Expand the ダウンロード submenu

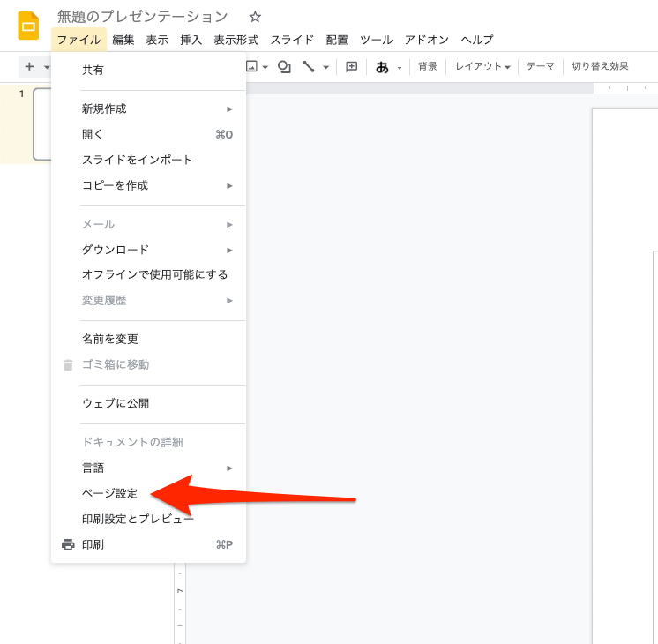click(148, 251)
